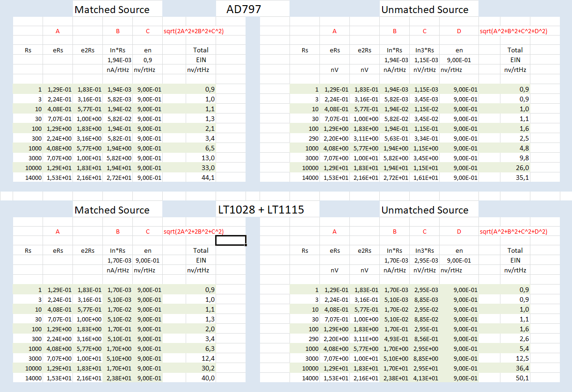The height and width of the screenshot is (392, 572).
Task: Select In3*Rs value 8,56E-01
Action: pos(427,339)
